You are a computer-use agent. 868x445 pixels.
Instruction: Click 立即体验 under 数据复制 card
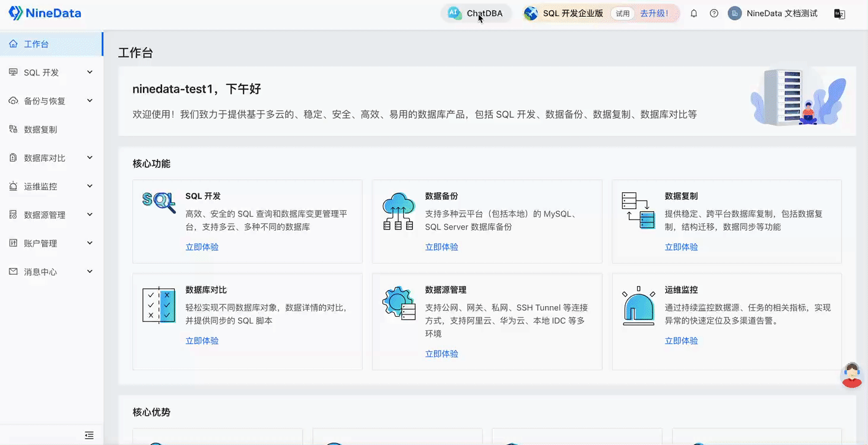682,247
